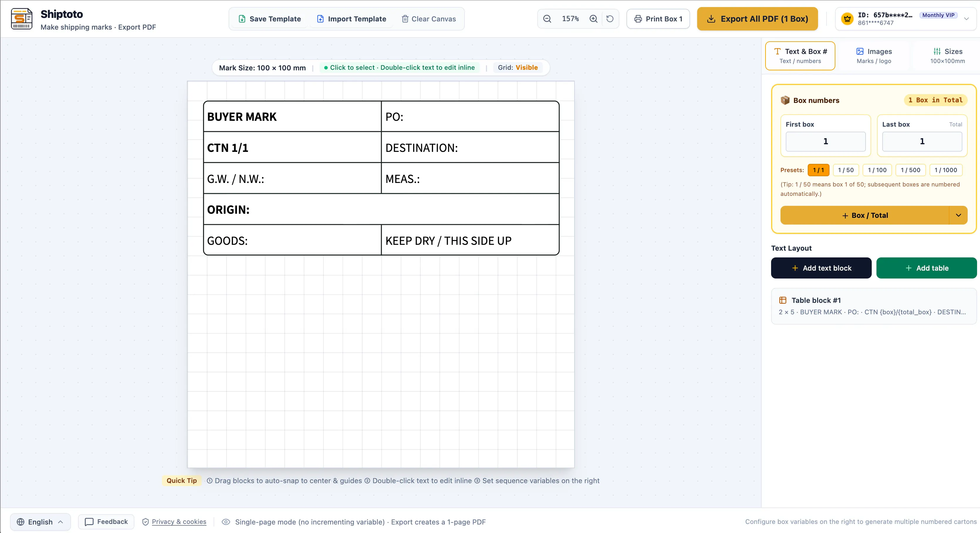Click the Last box number field
The height and width of the screenshot is (533, 980).
(922, 141)
